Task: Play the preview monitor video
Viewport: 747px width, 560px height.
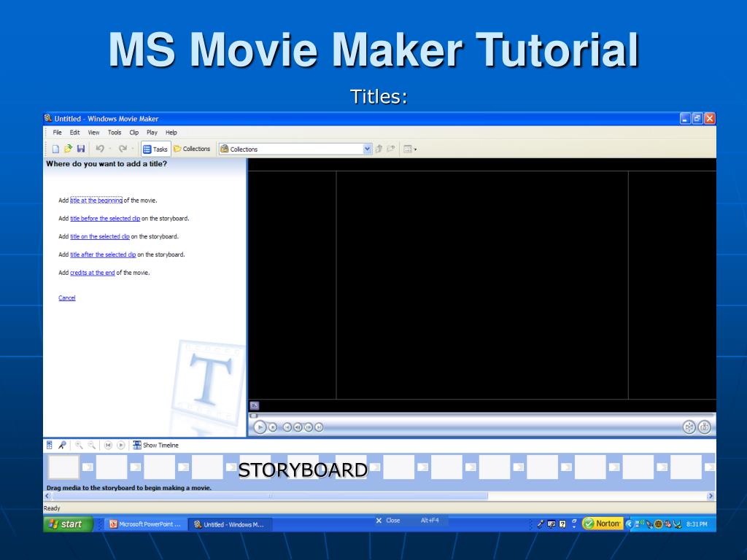Action: [x=260, y=427]
